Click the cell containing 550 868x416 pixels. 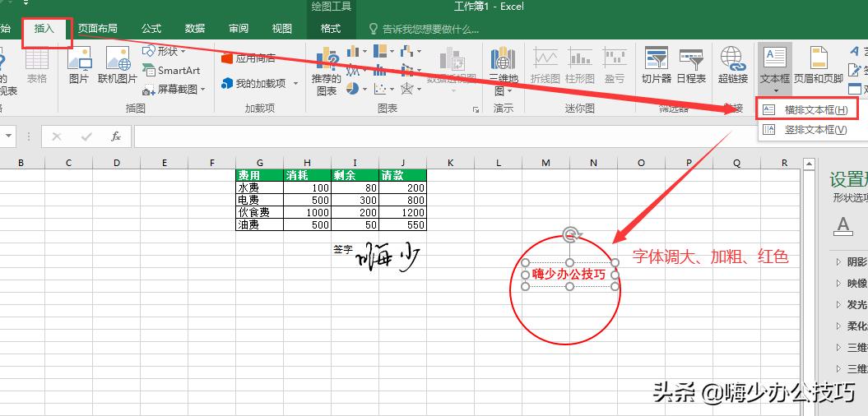(403, 224)
